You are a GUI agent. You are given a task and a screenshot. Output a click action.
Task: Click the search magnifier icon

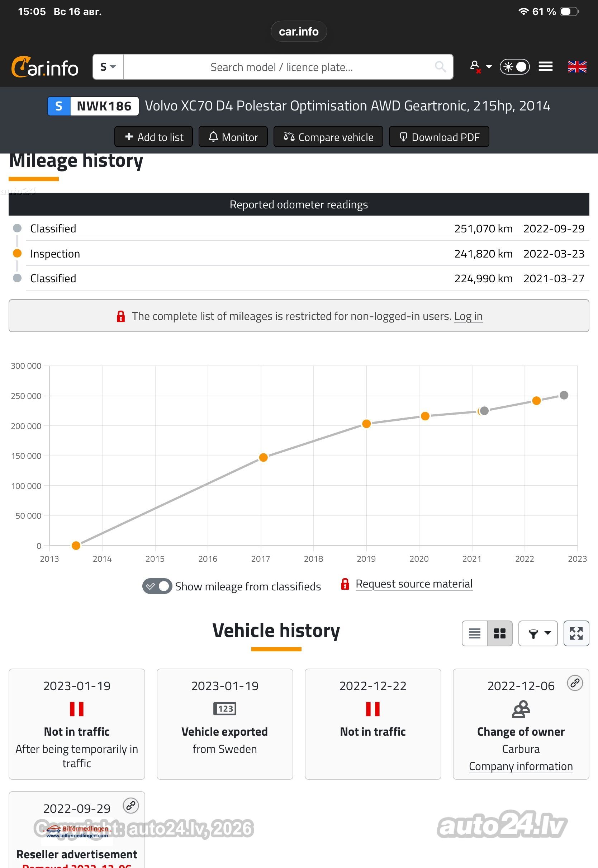pyautogui.click(x=440, y=67)
